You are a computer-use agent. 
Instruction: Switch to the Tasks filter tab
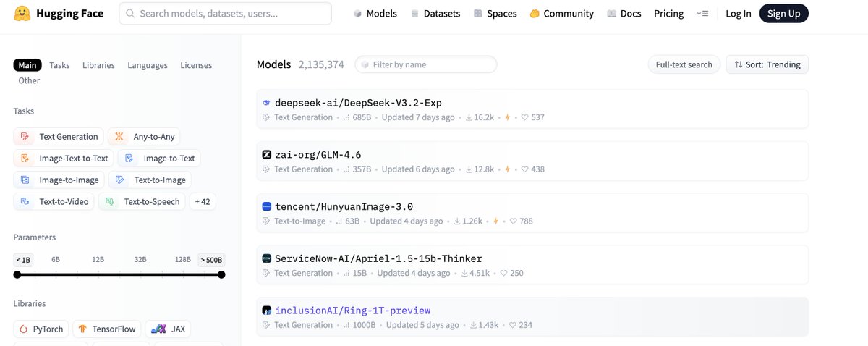click(x=59, y=65)
